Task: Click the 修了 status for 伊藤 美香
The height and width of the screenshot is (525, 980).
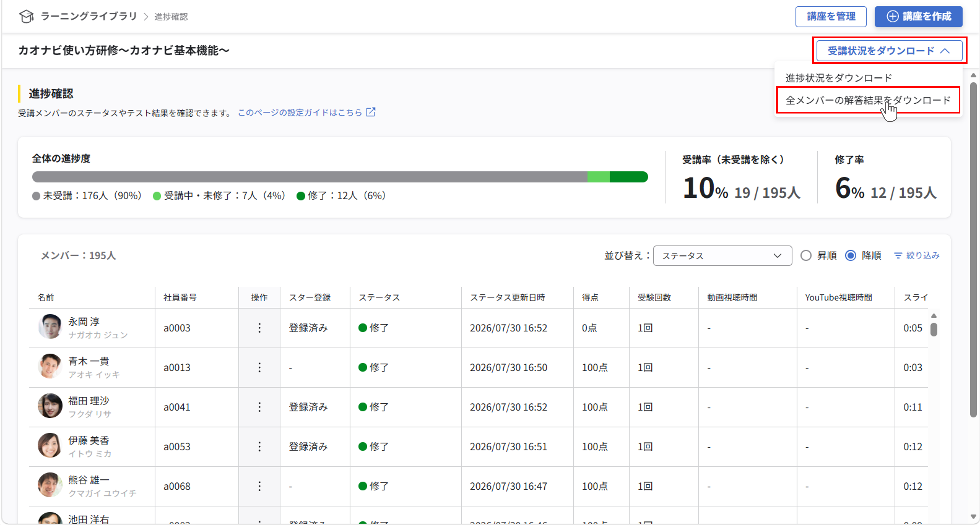Action: pyautogui.click(x=373, y=446)
